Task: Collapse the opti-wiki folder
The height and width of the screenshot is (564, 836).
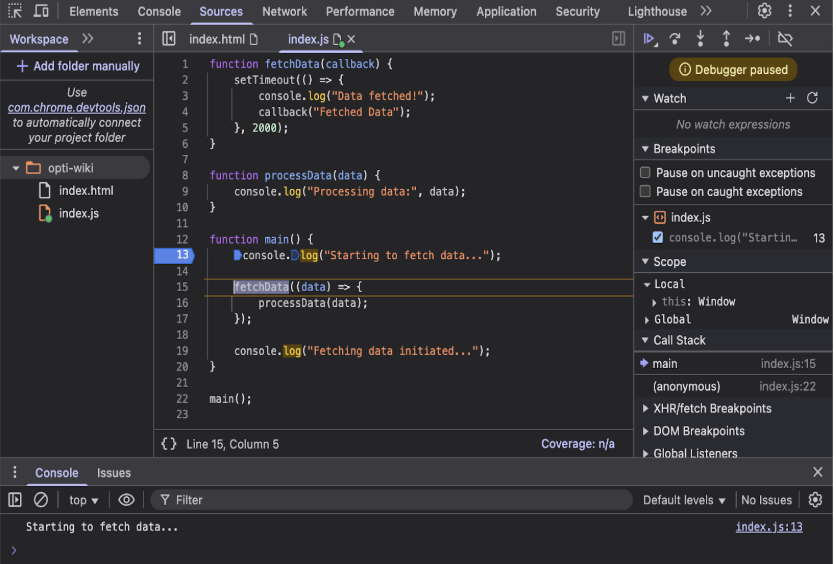Action: click(16, 168)
